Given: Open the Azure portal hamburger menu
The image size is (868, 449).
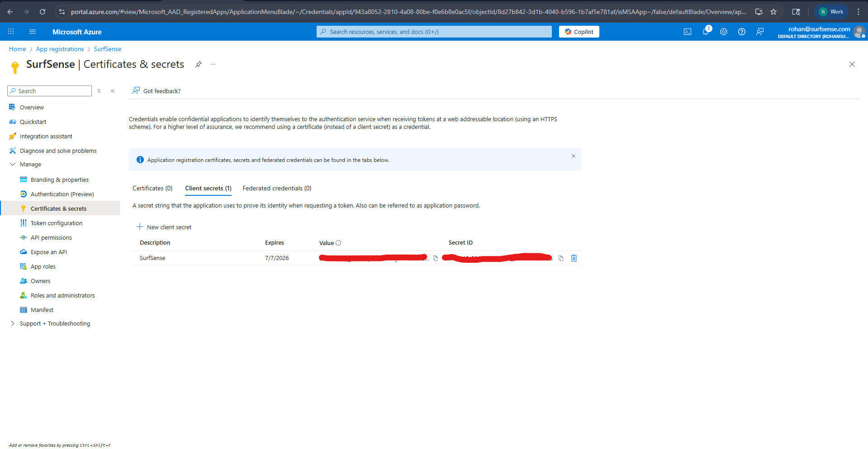Looking at the screenshot, I should tap(32, 32).
